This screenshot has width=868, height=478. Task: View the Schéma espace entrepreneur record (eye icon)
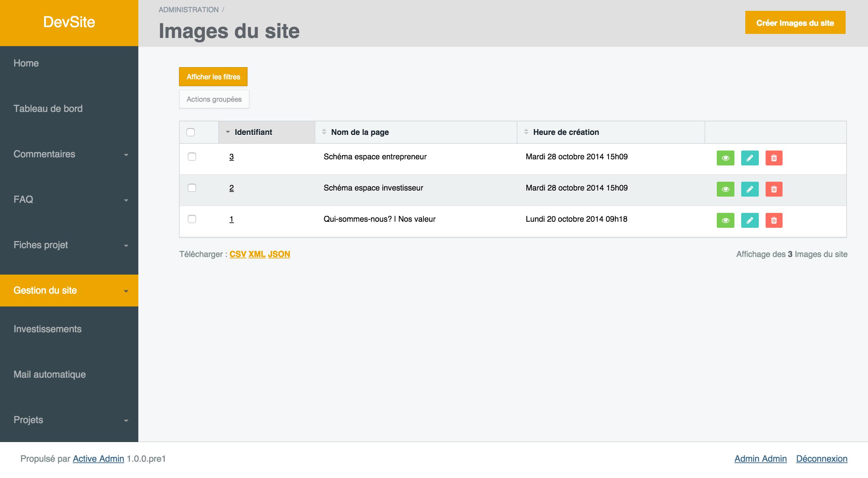pos(725,158)
